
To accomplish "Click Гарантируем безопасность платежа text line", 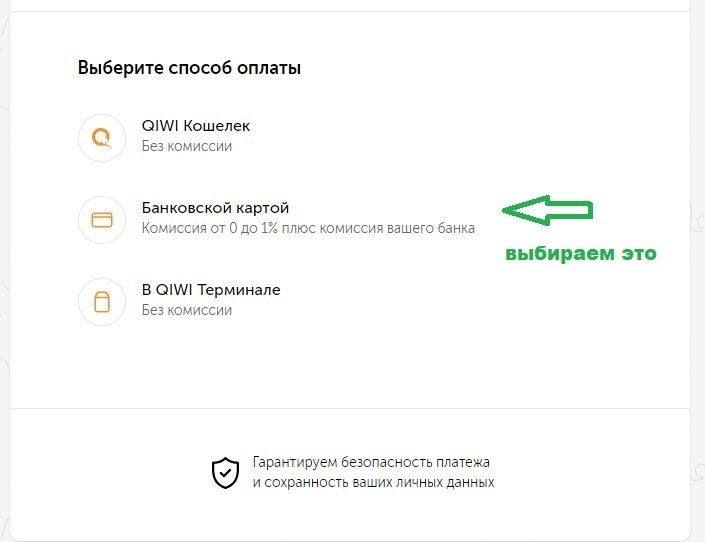I will (x=371, y=463).
